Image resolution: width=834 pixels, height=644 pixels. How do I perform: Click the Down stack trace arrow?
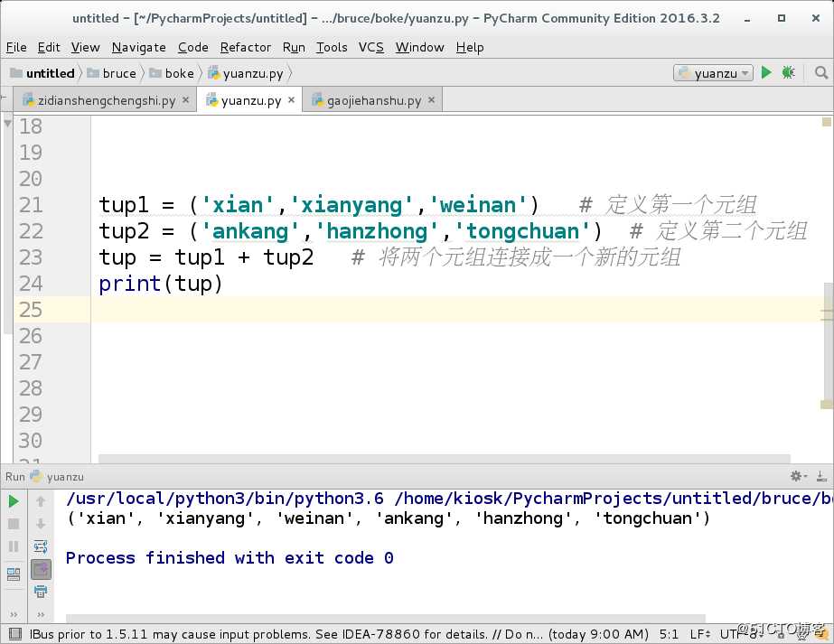[41, 524]
